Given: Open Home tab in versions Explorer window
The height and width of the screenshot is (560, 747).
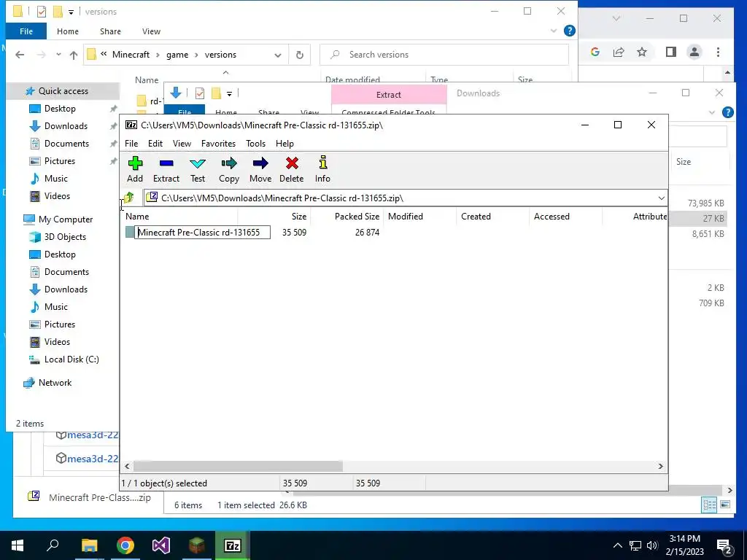Looking at the screenshot, I should 68,31.
